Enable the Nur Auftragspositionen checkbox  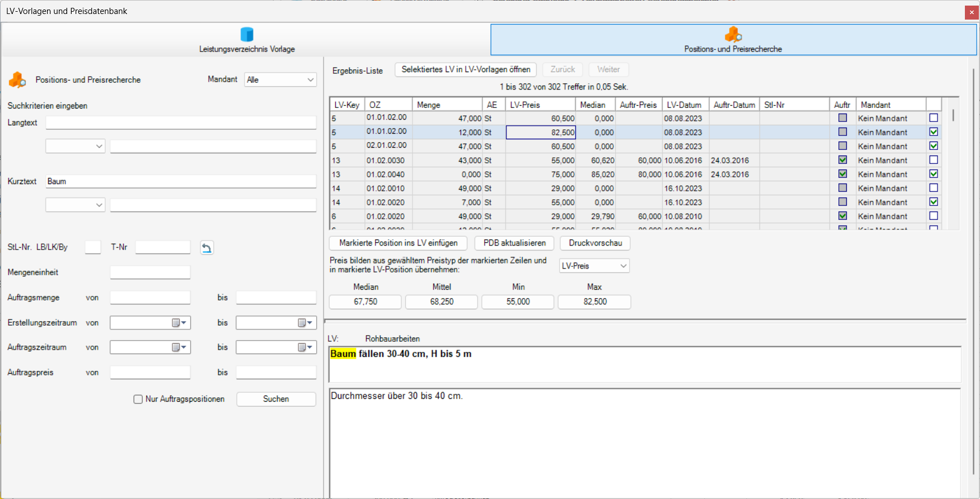[x=138, y=399]
